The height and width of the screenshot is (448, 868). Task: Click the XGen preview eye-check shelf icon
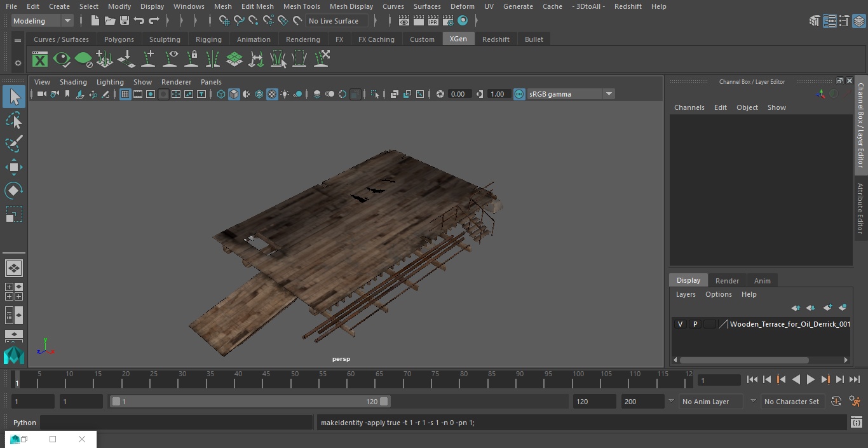tap(62, 60)
